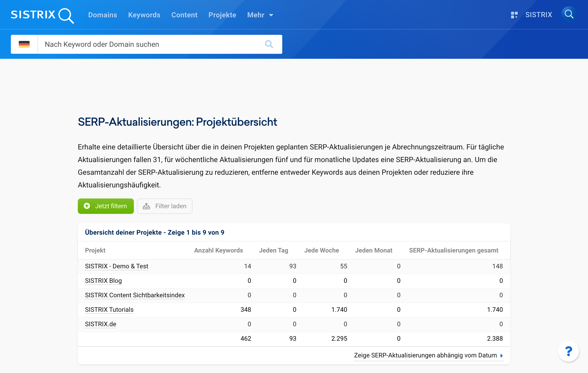Image resolution: width=588 pixels, height=373 pixels.
Task: Open the SISTRIX - Demo & Test project
Action: coord(116,266)
